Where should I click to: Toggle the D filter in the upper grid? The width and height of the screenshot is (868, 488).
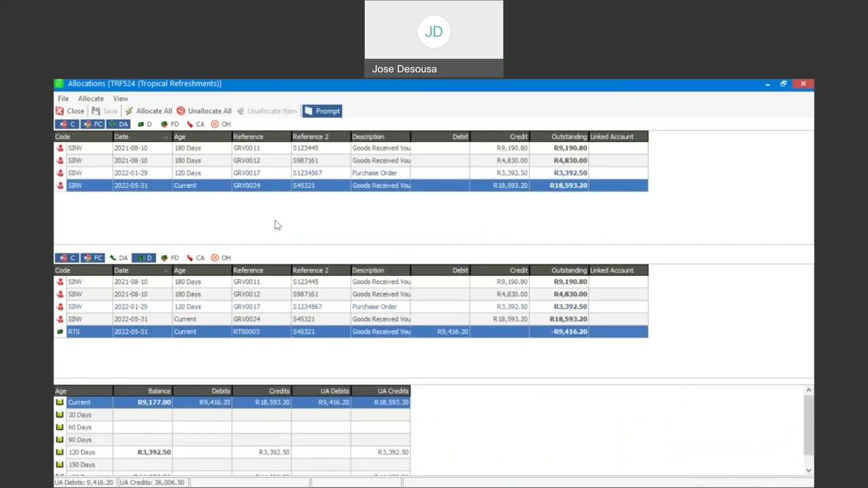(x=144, y=124)
